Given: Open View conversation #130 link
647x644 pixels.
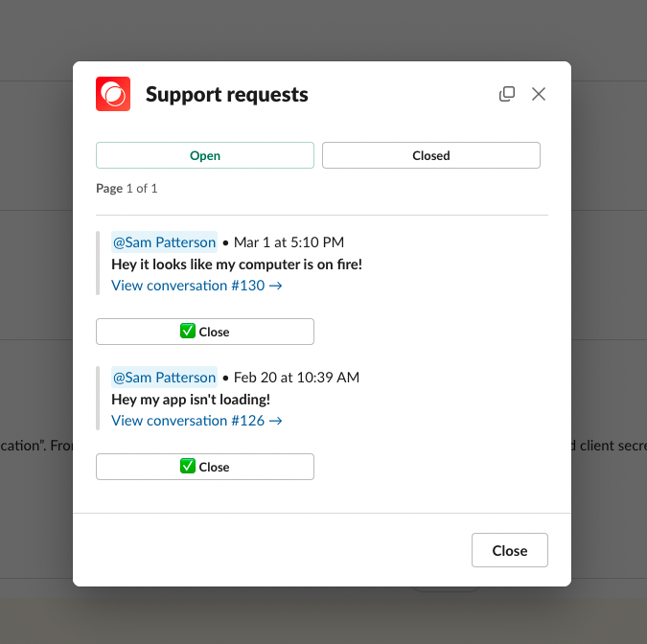Looking at the screenshot, I should (x=196, y=285).
